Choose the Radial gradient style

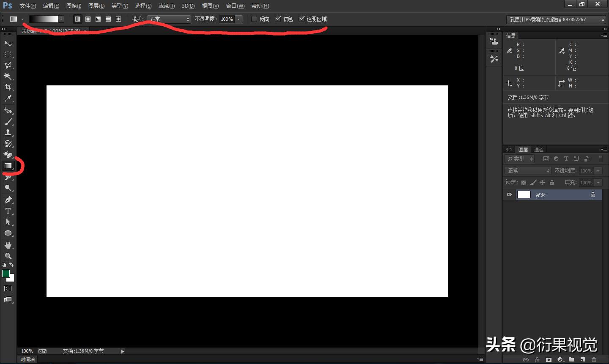[88, 19]
